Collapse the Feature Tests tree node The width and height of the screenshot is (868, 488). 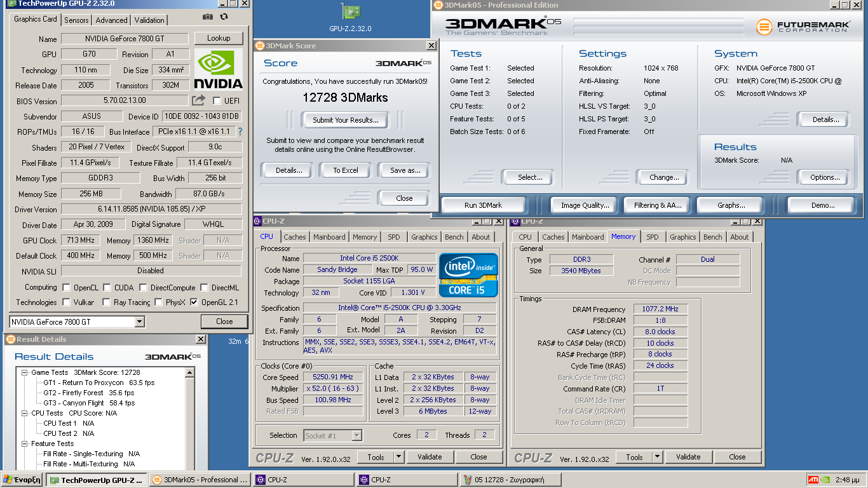click(x=24, y=444)
